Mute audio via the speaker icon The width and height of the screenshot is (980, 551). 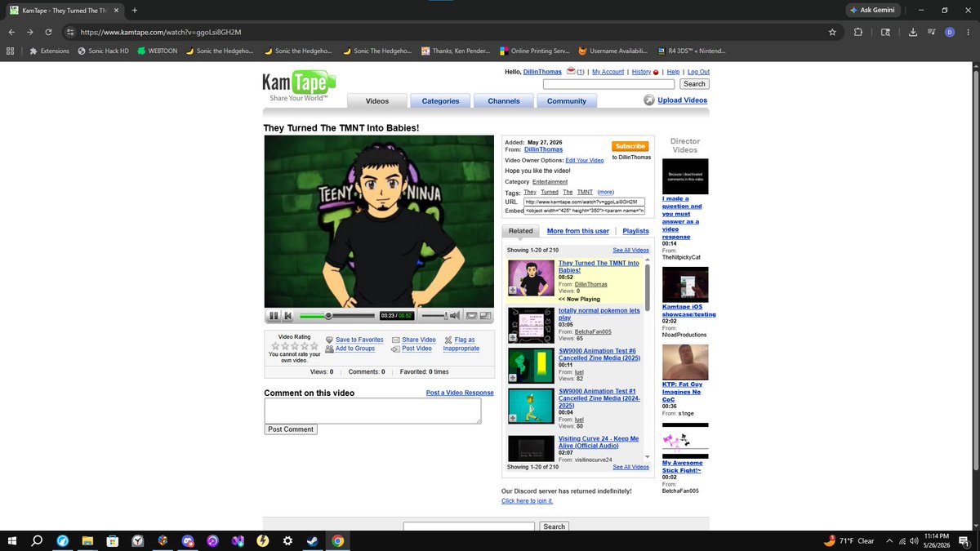[x=454, y=316]
